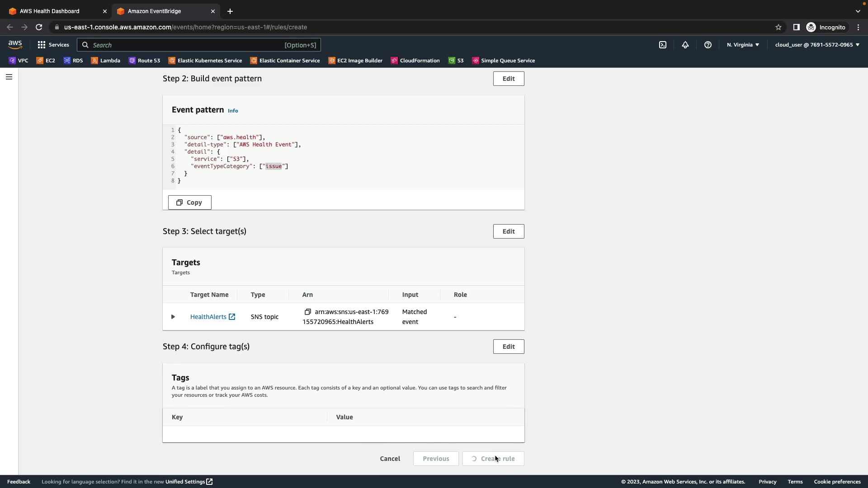Open the Services grid menu
Viewport: 868px width, 488px height.
click(x=53, y=45)
